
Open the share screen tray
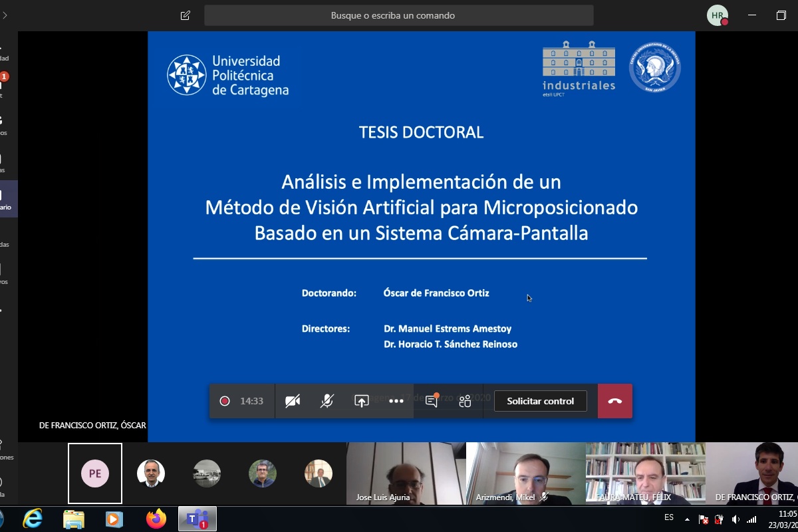[361, 401]
